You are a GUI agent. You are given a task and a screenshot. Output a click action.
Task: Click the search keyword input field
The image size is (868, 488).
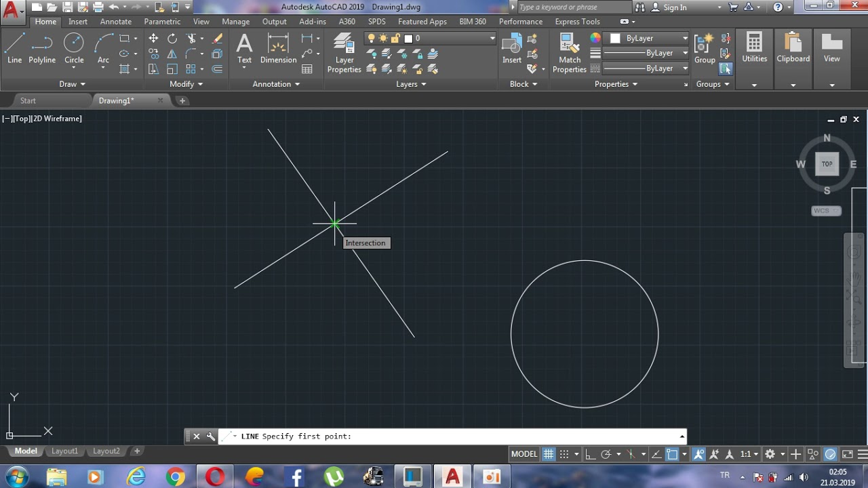pos(574,7)
